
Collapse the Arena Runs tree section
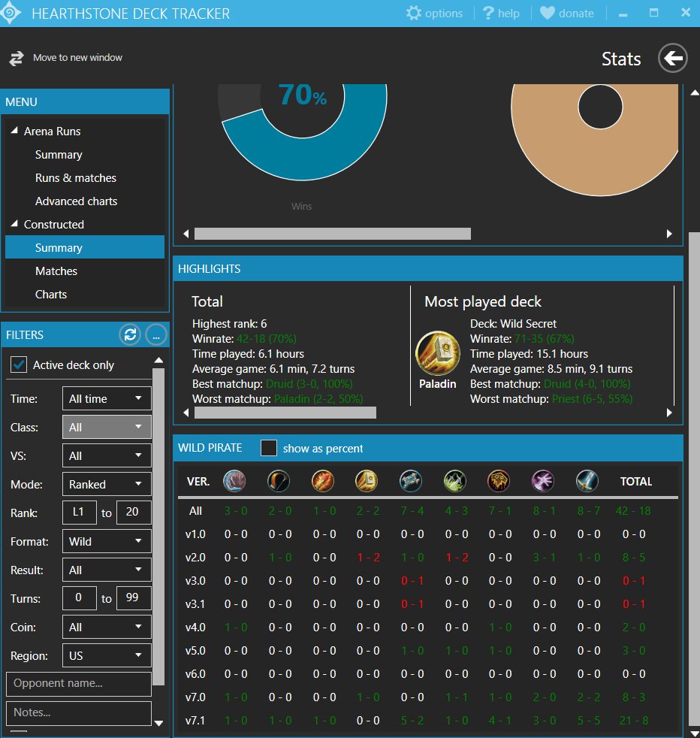(x=14, y=130)
